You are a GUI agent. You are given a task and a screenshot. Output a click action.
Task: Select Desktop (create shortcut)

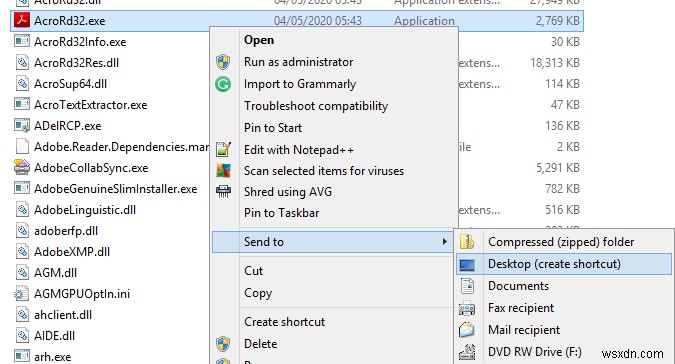(554, 264)
